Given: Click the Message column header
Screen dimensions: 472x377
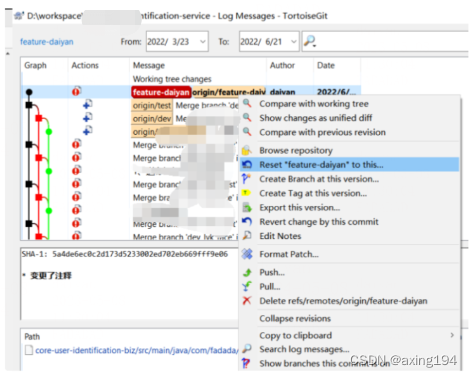Looking at the screenshot, I should coord(149,65).
